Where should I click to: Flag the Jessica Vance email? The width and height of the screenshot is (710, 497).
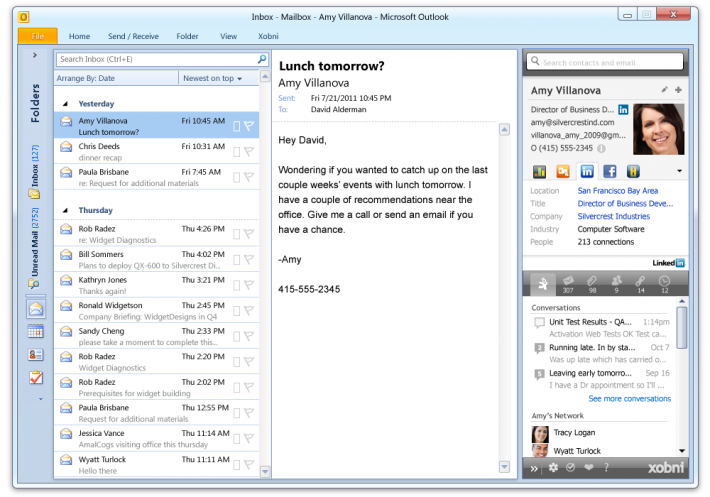(249, 438)
